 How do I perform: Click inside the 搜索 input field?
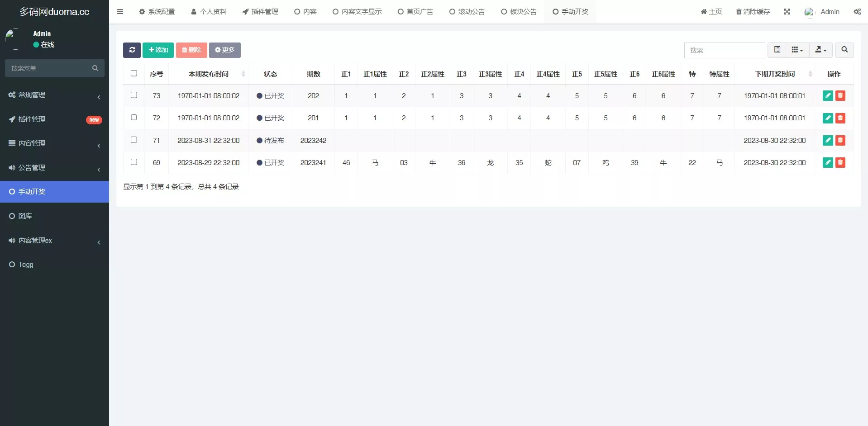pos(725,50)
